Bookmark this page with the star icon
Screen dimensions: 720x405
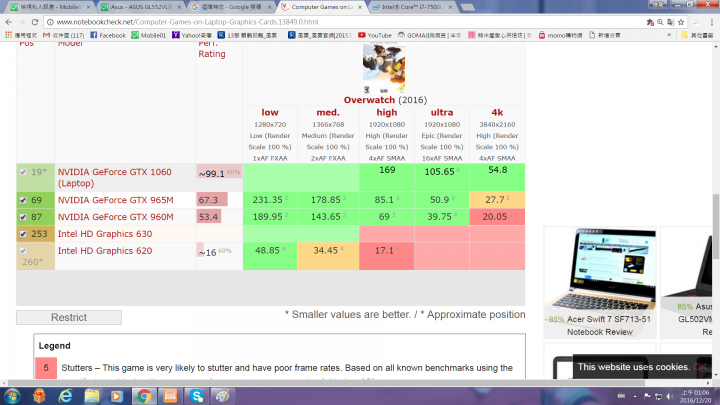681,22
